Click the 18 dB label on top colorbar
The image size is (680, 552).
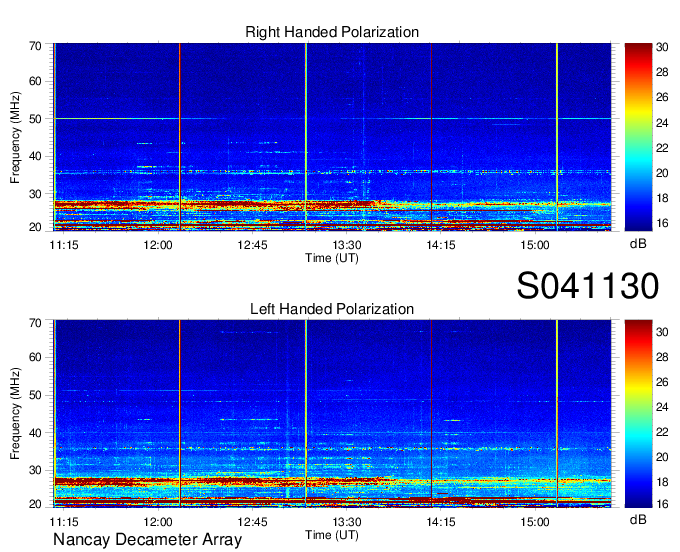pos(662,198)
